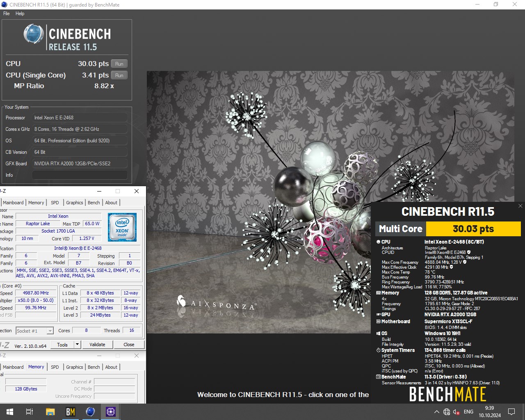Select Bench tab in lower CPU-Z window
This screenshot has height=420, width=525.
(94, 367)
